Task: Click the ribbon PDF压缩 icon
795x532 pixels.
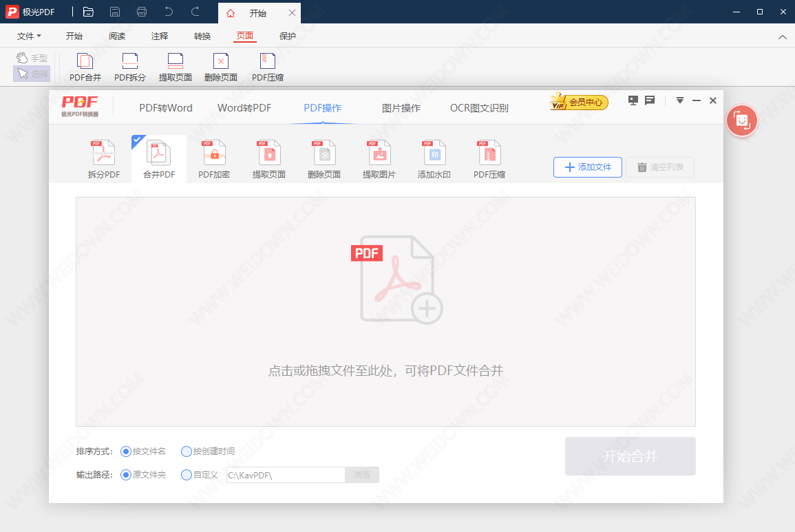Action: coord(268,67)
